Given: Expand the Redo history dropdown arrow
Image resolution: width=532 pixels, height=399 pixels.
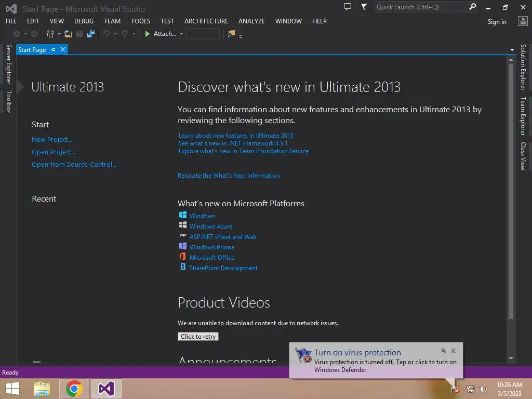Looking at the screenshot, I should point(134,34).
